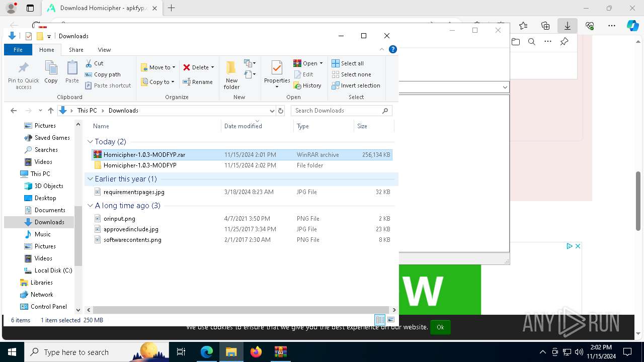
Task: Sort by Type column header
Action: point(324,126)
